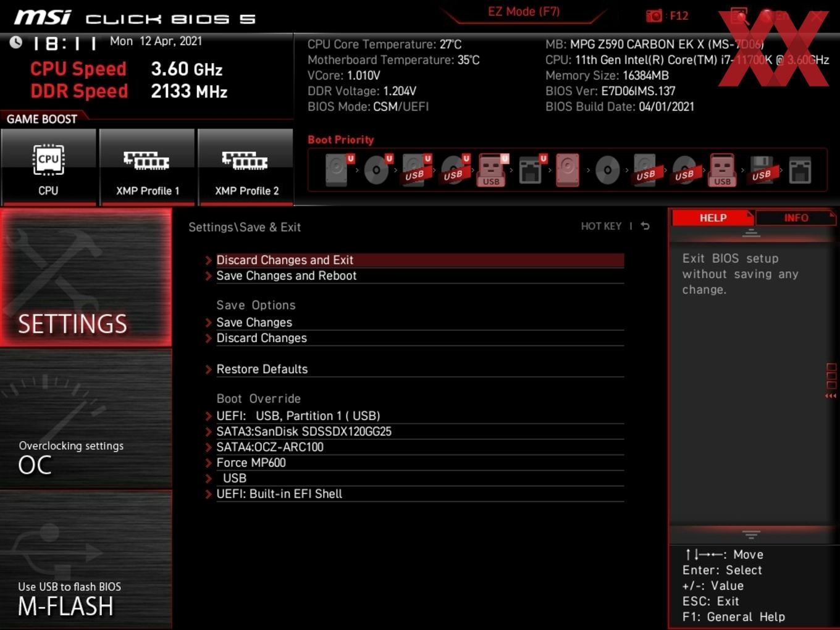Click the triple-arrow handle on the right edge
Viewport: 840px width, 630px height.
(831, 396)
